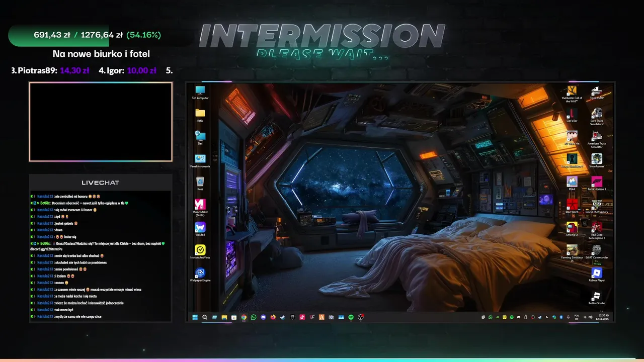The image size is (644, 362).
Task: Launch the PEAK game shortcut
Action: 572,184
